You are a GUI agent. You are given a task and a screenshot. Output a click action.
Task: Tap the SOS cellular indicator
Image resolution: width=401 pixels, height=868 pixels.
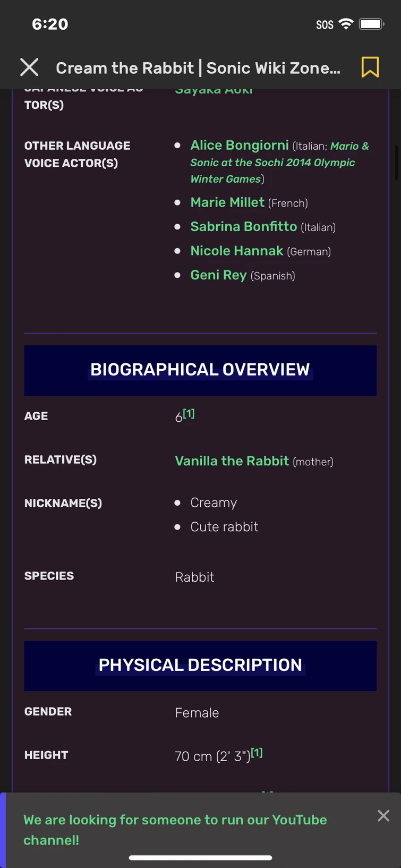[324, 24]
